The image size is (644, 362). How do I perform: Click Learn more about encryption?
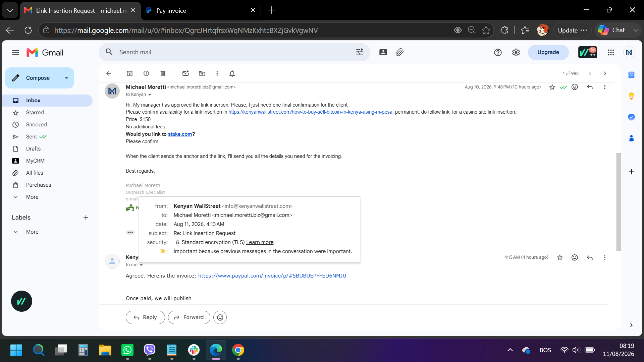coord(260,242)
